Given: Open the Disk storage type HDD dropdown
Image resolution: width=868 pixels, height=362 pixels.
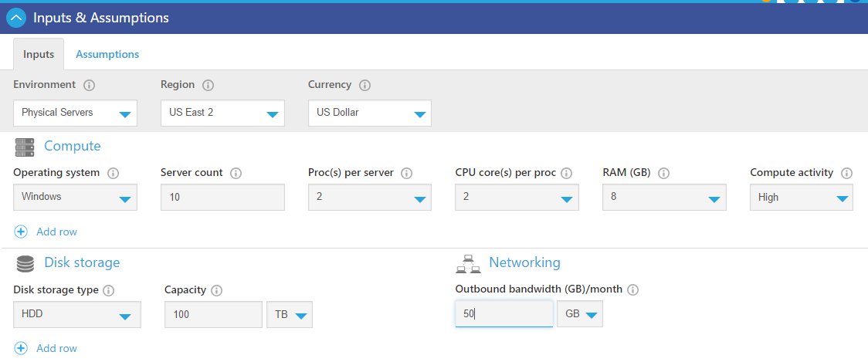Looking at the screenshot, I should tap(77, 315).
